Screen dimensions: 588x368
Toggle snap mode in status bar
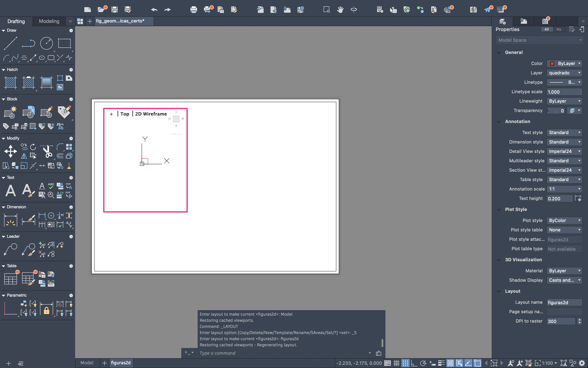(405, 363)
